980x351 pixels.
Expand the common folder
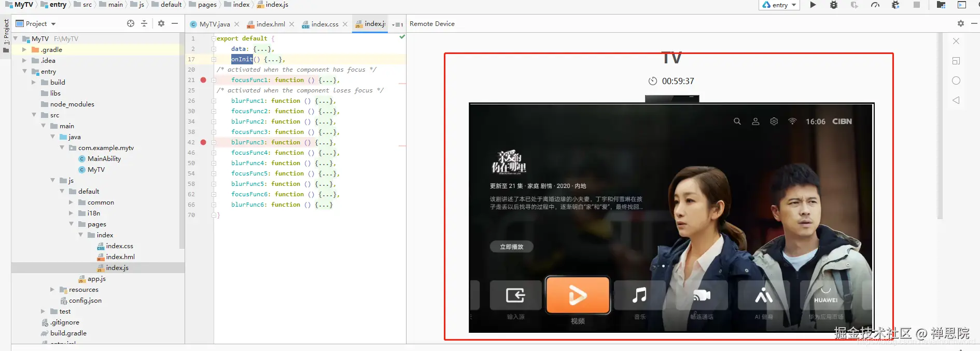tap(71, 202)
